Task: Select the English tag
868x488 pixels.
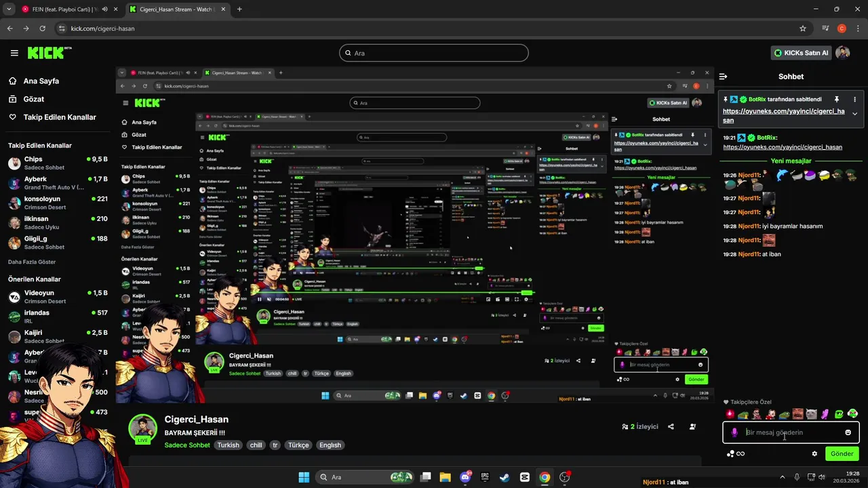Action: [x=330, y=445]
